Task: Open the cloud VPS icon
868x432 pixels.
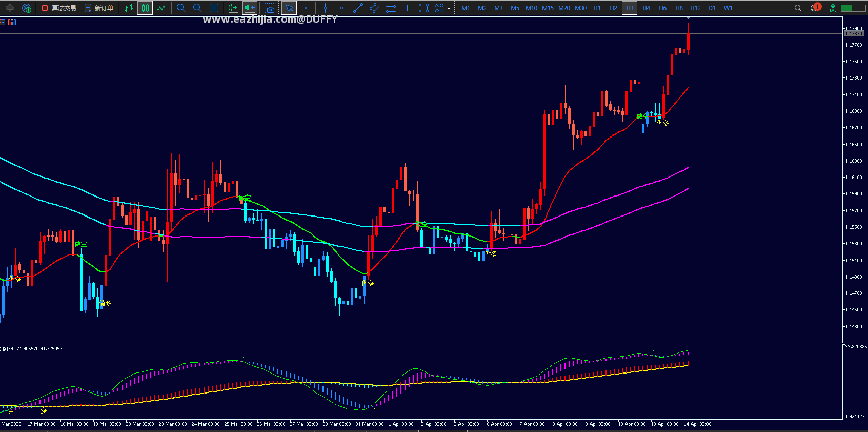Action: [10, 8]
